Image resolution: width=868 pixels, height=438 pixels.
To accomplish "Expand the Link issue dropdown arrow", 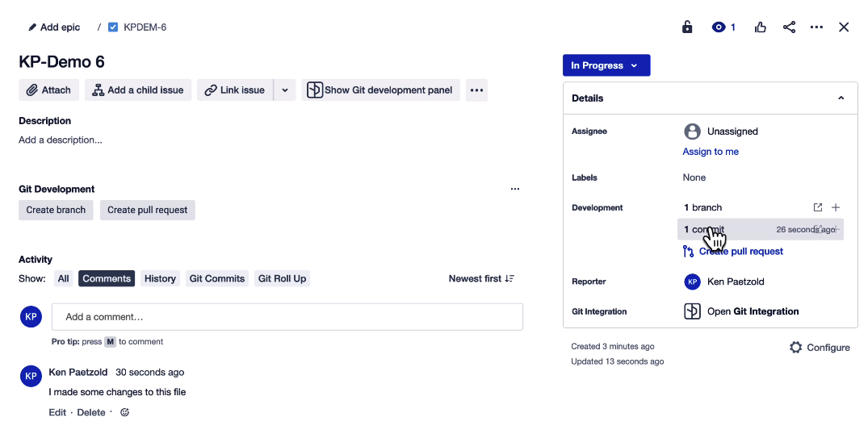I will point(285,90).
